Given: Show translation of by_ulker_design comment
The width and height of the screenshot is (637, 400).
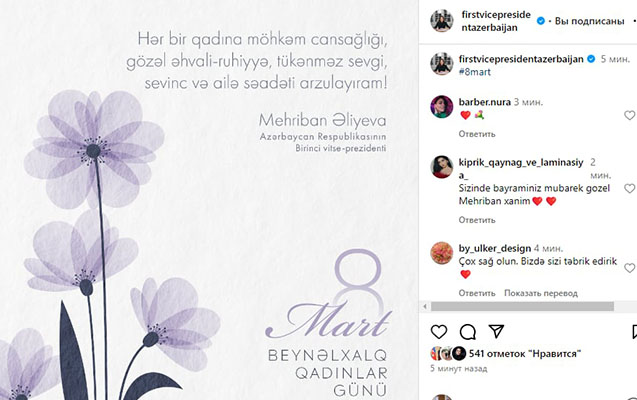Looking at the screenshot, I should click(541, 293).
